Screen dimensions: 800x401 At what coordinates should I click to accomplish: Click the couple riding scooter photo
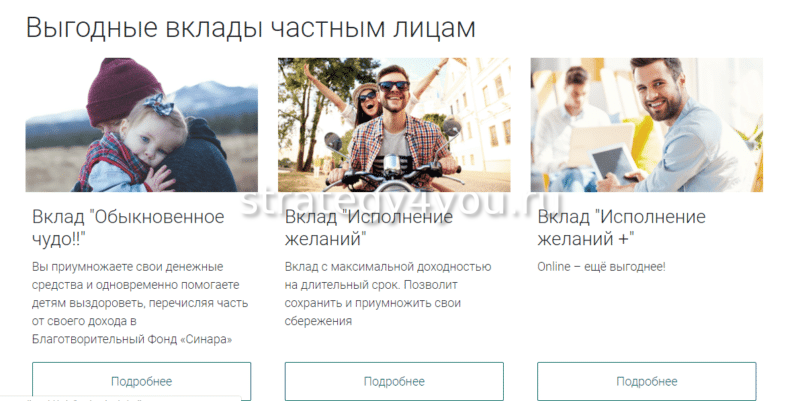point(394,125)
